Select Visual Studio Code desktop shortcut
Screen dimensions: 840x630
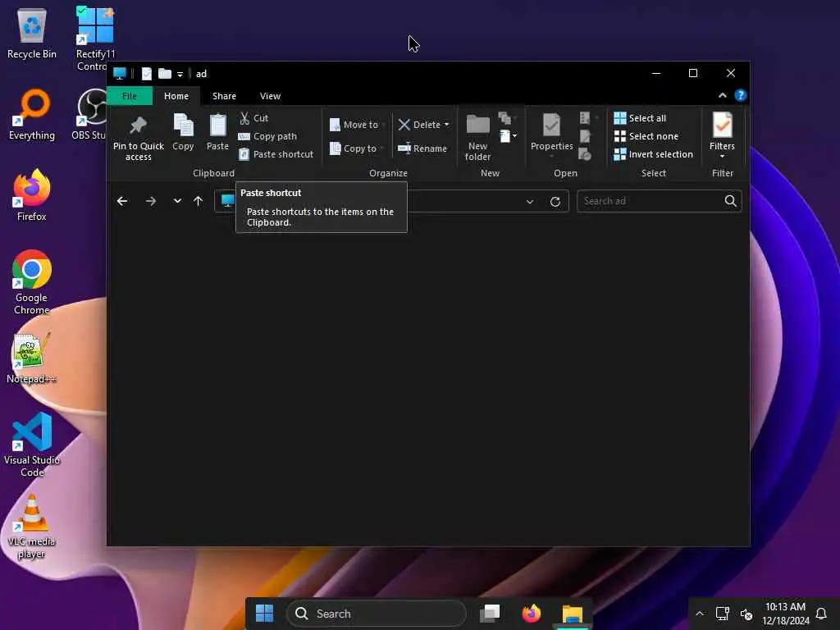32,445
